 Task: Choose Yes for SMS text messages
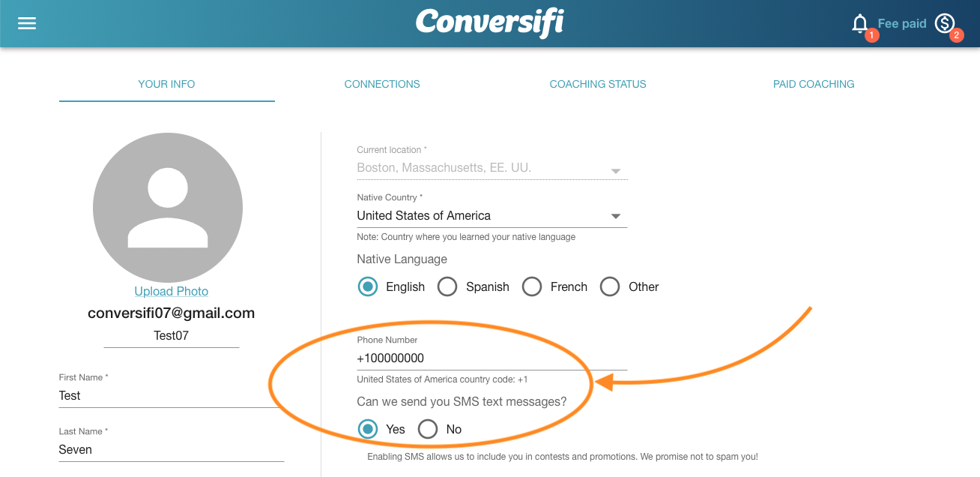(x=368, y=429)
